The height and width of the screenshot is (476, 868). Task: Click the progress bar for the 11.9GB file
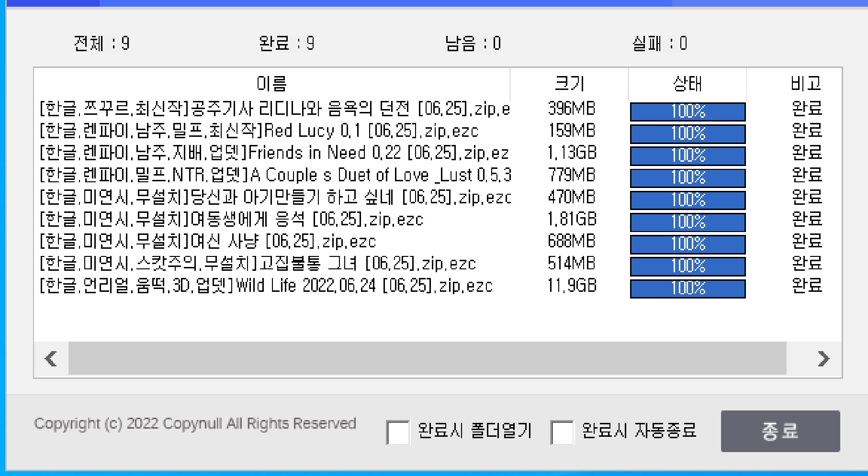688,288
